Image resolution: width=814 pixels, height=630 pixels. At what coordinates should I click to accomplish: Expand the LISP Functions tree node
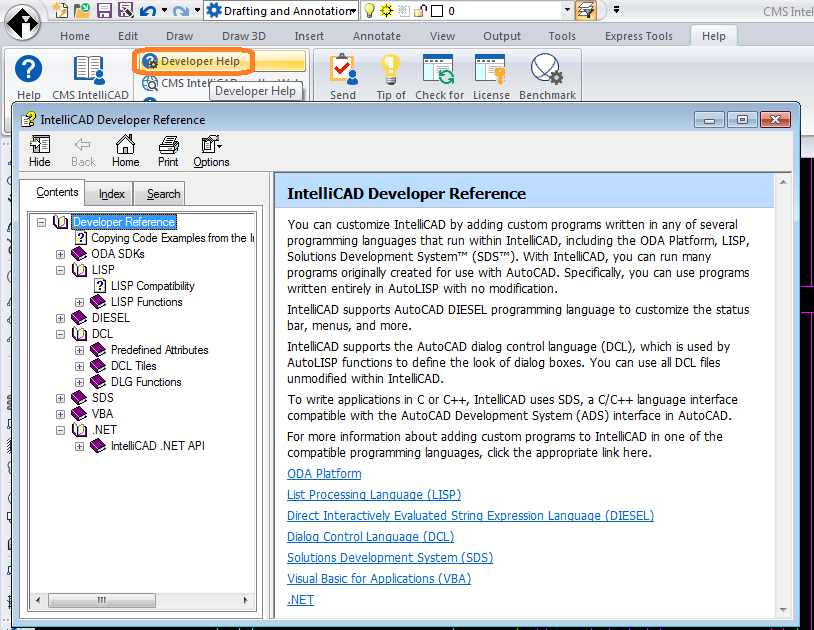(79, 302)
